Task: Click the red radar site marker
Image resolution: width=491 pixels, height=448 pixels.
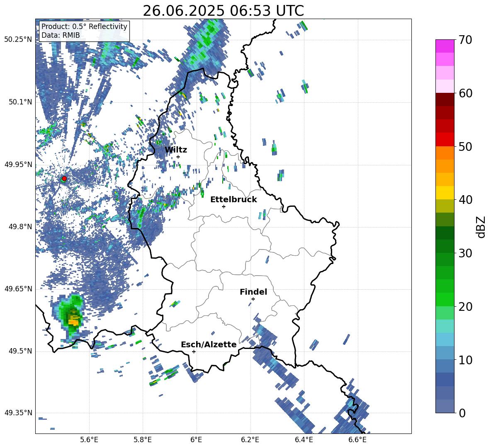Action: [64, 179]
